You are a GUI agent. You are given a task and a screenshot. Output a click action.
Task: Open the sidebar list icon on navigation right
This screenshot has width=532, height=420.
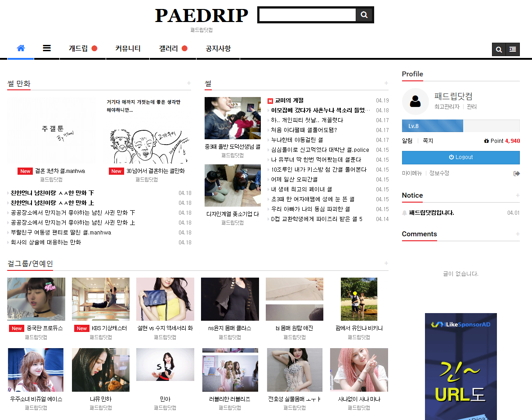point(513,49)
